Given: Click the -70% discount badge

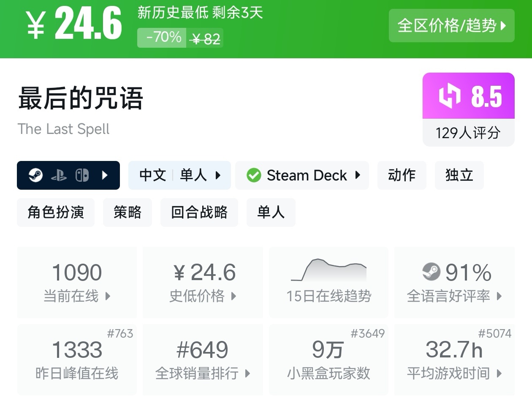Looking at the screenshot, I should pos(163,38).
